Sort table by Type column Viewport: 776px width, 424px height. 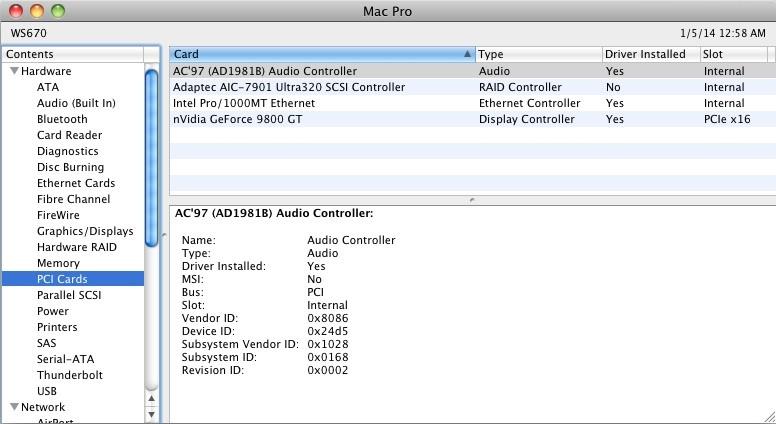click(537, 55)
